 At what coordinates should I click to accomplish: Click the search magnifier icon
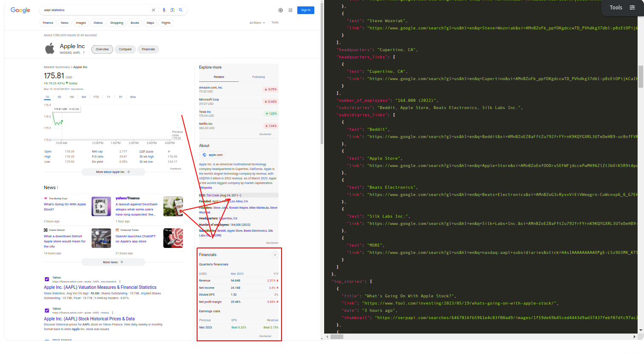click(181, 10)
